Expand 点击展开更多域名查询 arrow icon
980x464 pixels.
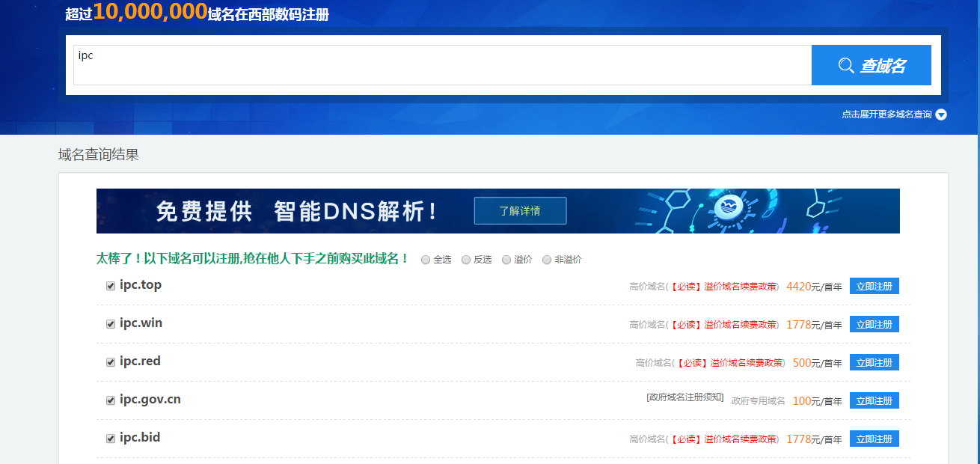tap(941, 115)
